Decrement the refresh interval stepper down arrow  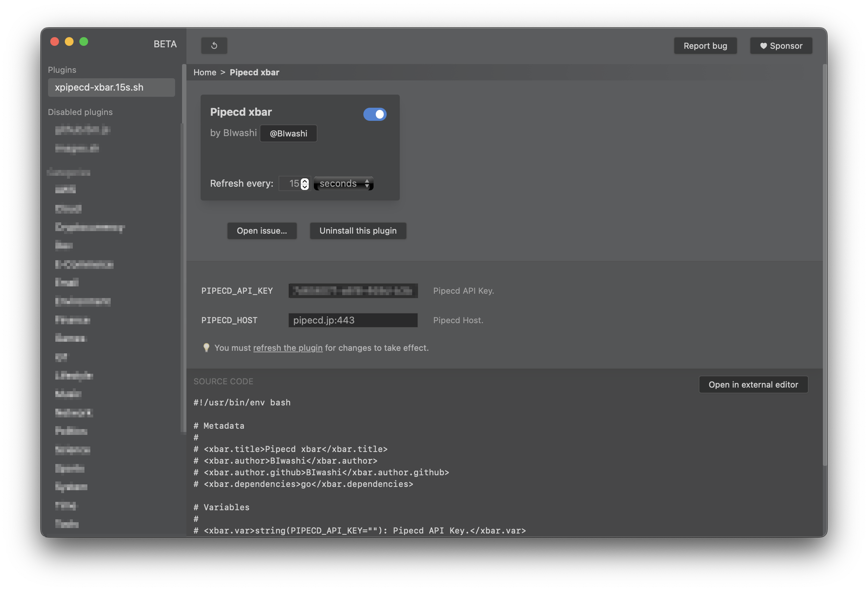pos(305,186)
